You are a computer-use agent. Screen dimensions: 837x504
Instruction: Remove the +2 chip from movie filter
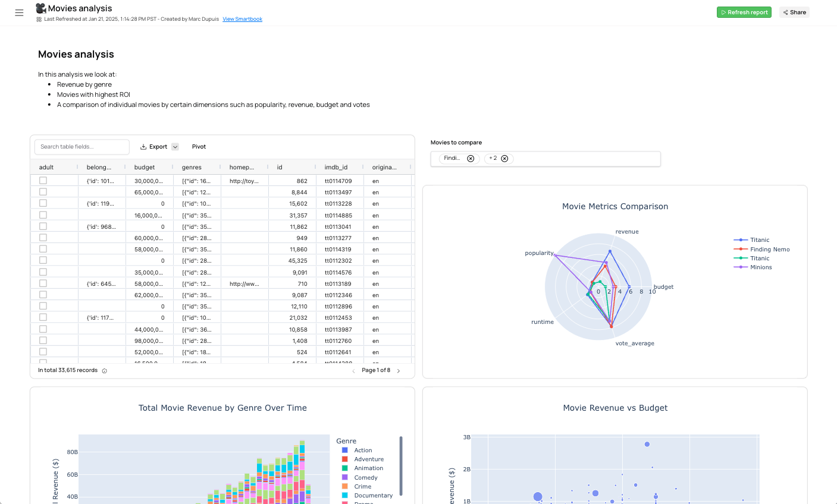coord(504,159)
